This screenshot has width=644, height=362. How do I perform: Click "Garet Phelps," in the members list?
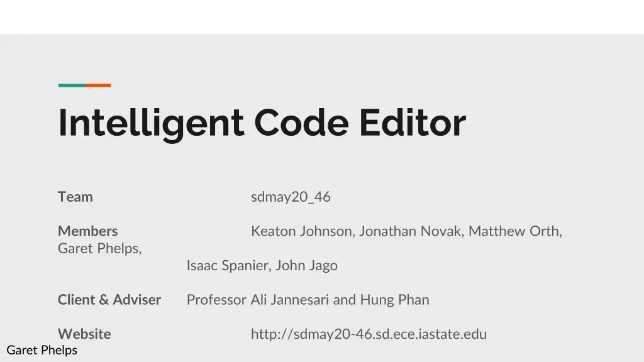tap(100, 249)
